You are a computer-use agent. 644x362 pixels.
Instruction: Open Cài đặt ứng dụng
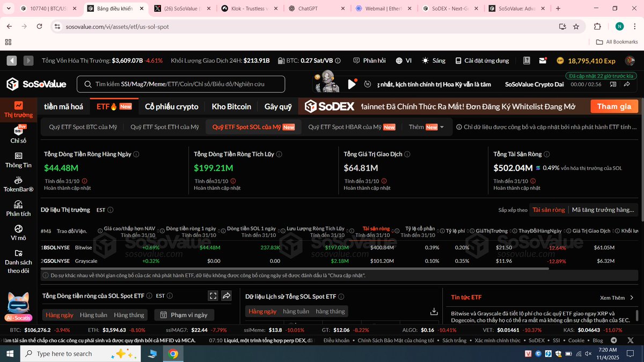(x=481, y=61)
